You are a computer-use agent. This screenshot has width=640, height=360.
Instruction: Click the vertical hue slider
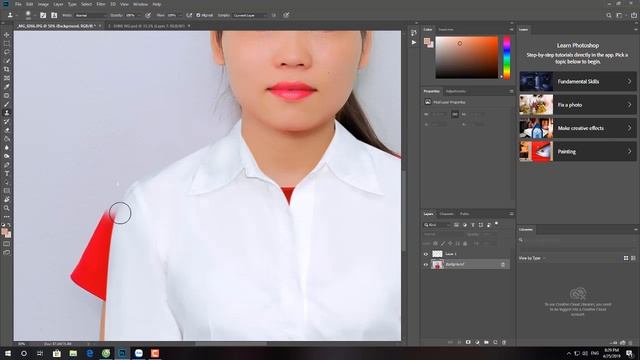tap(507, 57)
